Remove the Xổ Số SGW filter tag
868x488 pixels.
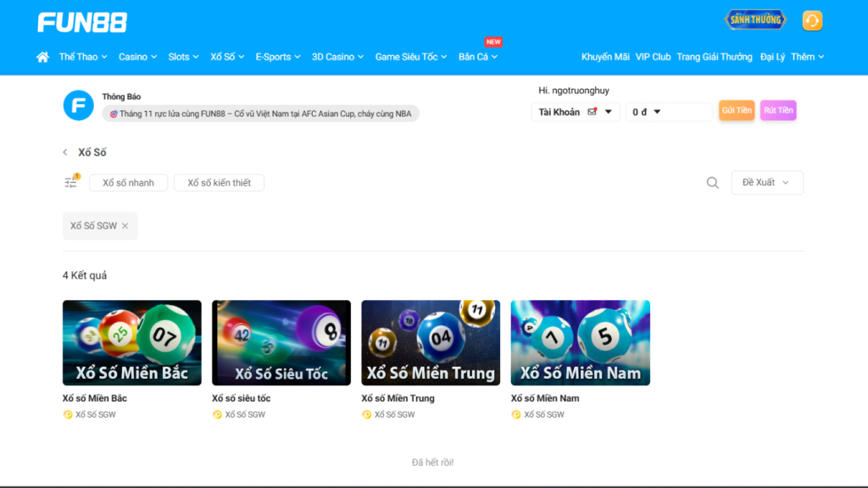[x=125, y=226]
